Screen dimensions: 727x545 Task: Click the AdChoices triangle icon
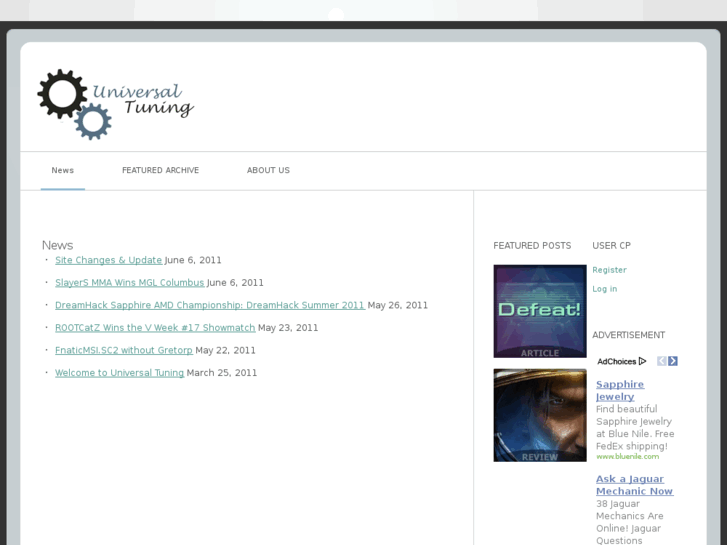(x=642, y=361)
